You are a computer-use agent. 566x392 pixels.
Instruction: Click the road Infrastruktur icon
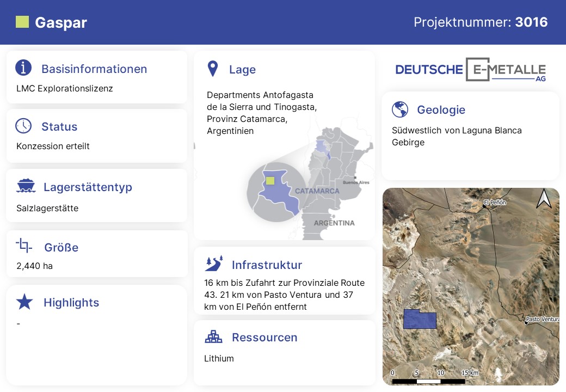[x=214, y=264]
